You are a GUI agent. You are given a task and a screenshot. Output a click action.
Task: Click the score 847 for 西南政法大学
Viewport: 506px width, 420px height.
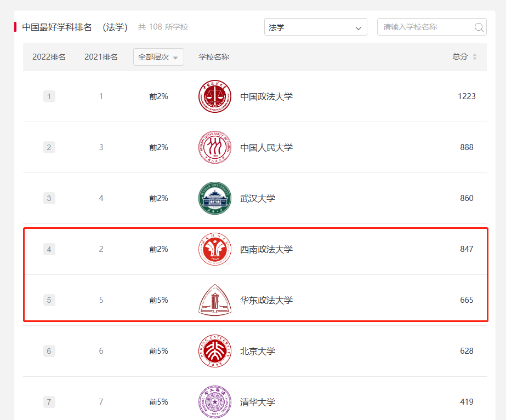click(x=467, y=249)
